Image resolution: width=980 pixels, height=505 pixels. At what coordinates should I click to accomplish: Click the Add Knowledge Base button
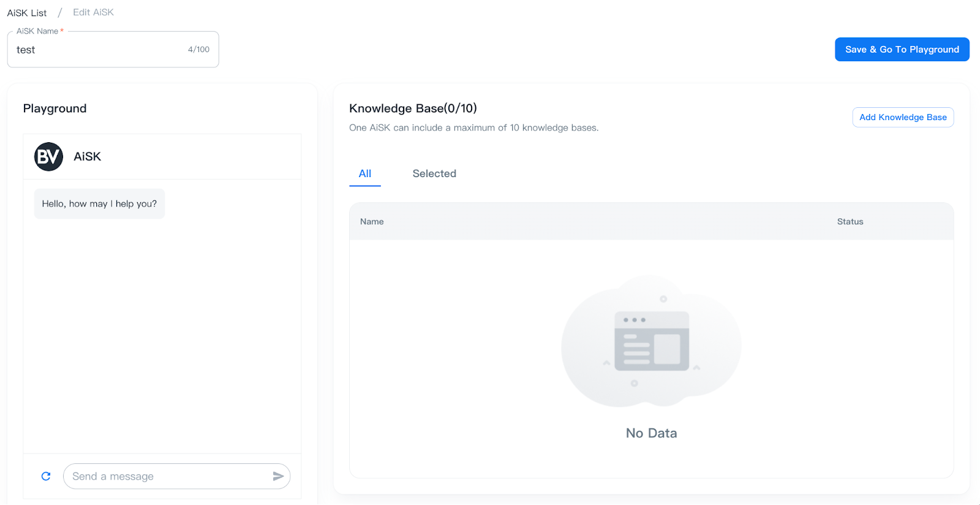903,117
